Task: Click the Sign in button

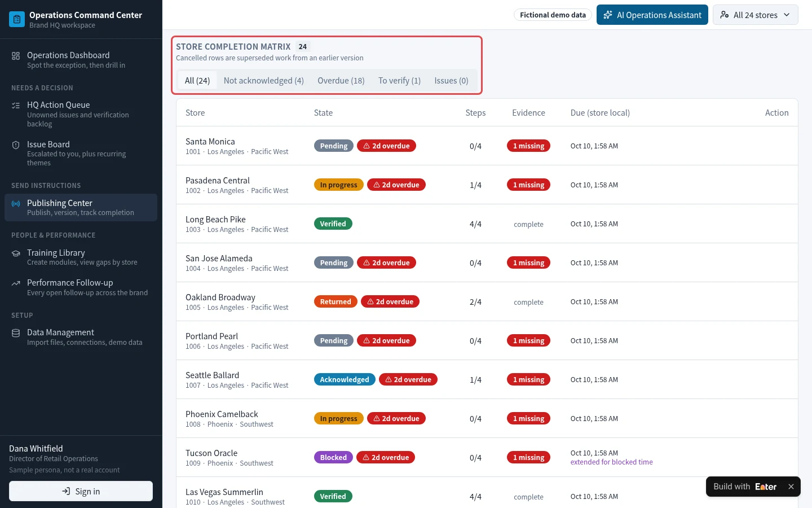Action: click(81, 491)
